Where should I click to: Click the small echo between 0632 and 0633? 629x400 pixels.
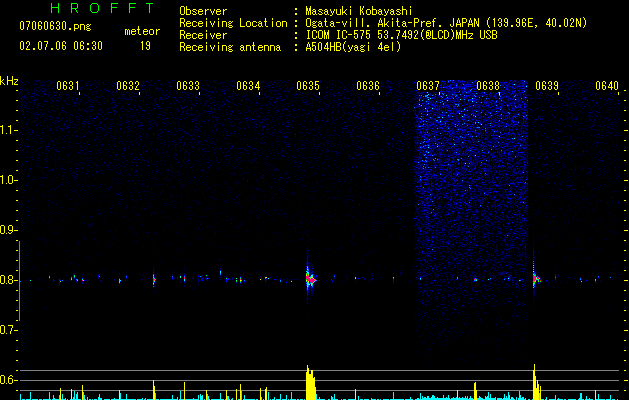[154, 280]
